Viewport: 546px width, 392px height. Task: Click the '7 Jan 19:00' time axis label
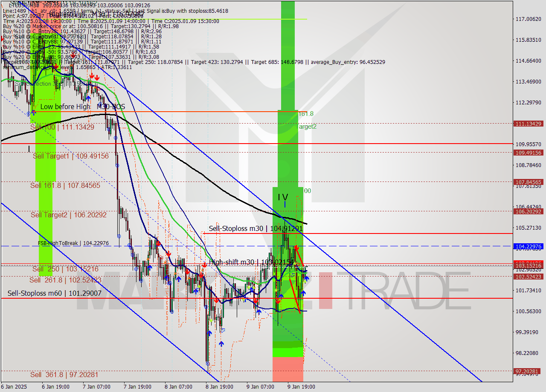[137, 387]
